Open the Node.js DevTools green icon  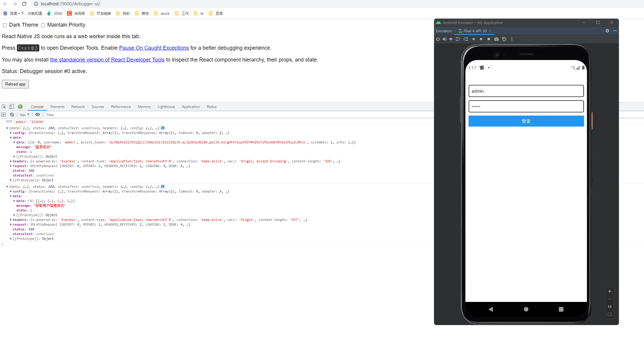(x=20, y=107)
